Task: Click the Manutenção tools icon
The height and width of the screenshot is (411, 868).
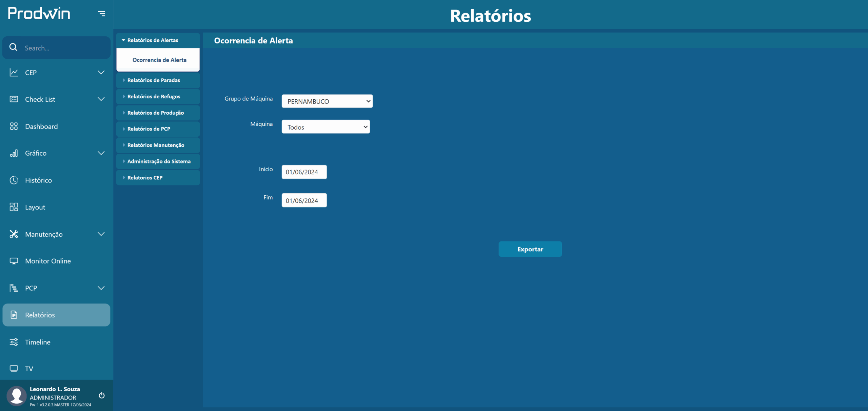Action: click(14, 234)
